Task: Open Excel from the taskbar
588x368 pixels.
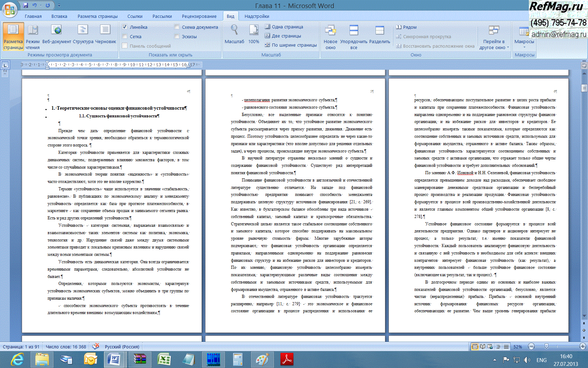Action: pyautogui.click(x=164, y=360)
